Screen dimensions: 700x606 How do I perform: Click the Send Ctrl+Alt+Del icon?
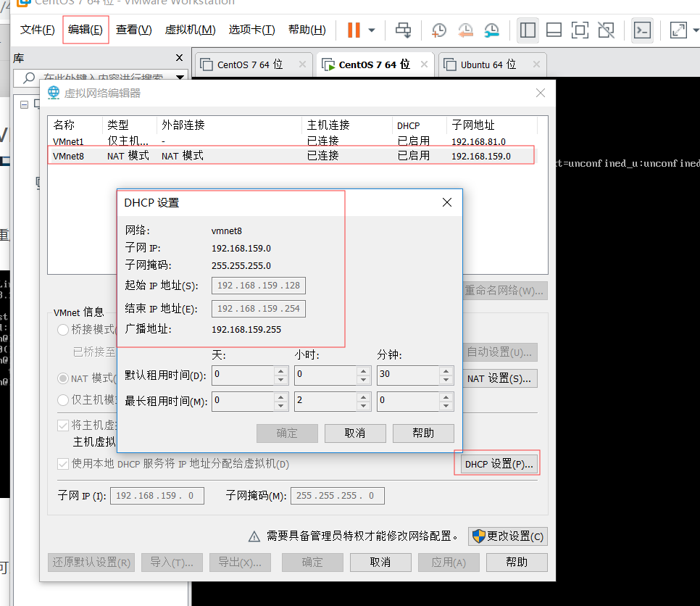click(404, 30)
